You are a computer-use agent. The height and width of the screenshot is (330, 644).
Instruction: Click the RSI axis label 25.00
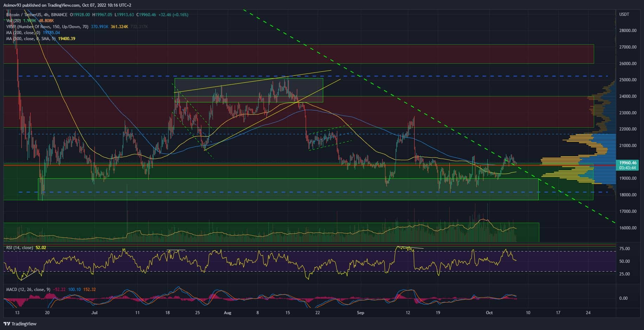click(624, 274)
